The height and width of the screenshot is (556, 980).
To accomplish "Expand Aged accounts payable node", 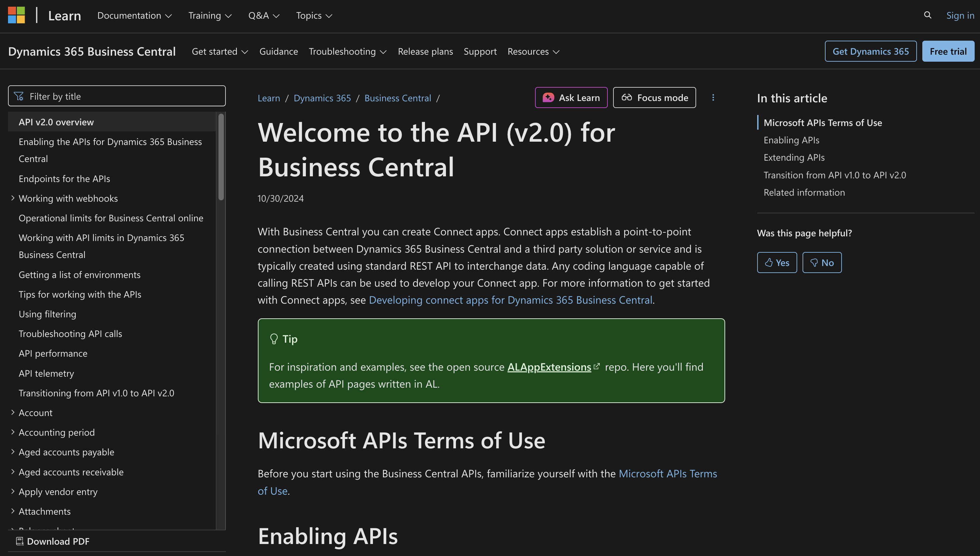I will [x=13, y=451].
